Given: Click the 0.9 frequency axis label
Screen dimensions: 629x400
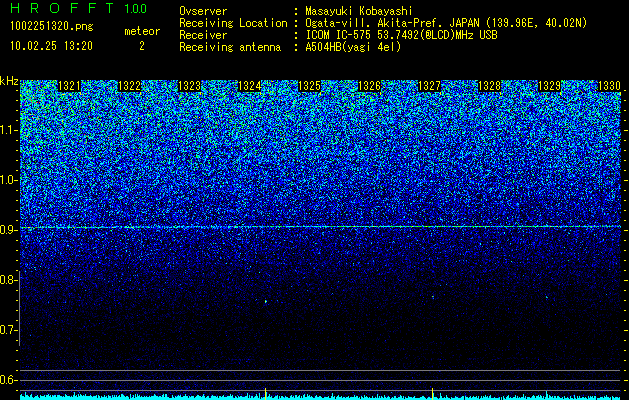Looking at the screenshot, I should click(x=8, y=230).
